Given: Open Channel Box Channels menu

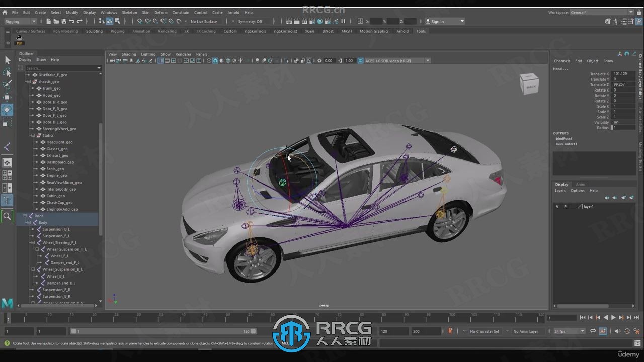Looking at the screenshot, I should (x=562, y=61).
